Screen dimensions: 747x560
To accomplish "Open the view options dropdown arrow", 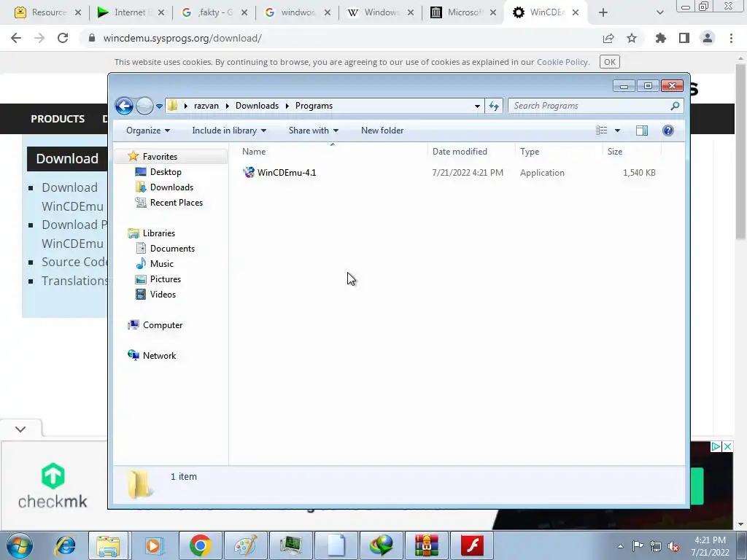I will [617, 131].
